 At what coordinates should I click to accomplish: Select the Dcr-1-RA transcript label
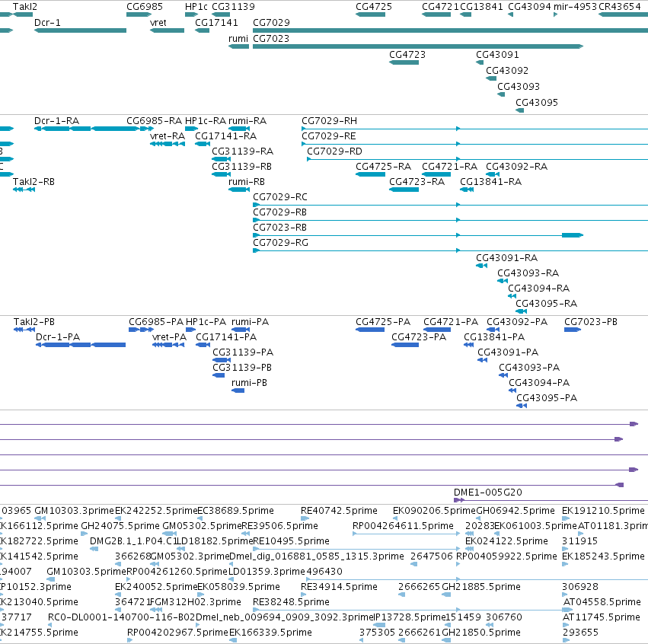pos(56,121)
